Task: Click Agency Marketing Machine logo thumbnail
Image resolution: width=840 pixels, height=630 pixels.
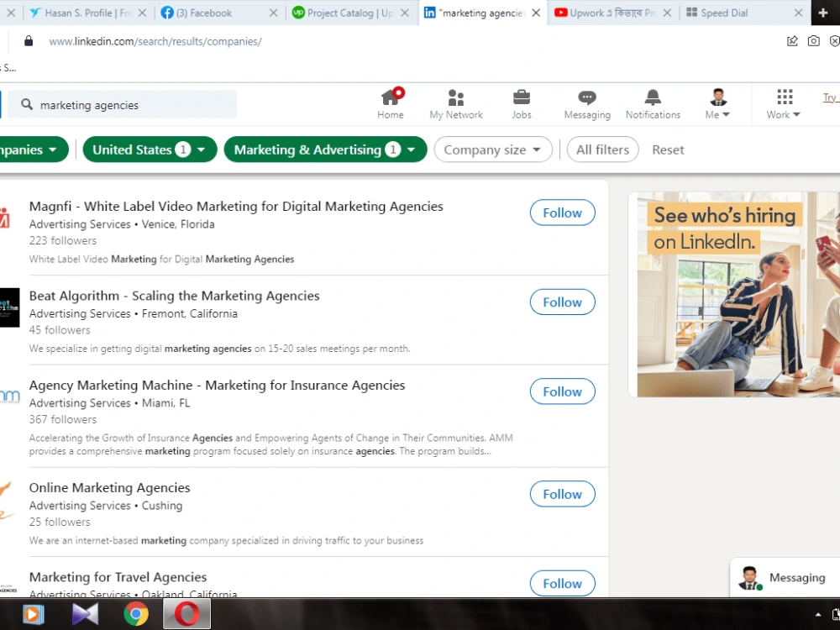Action: tap(9, 396)
